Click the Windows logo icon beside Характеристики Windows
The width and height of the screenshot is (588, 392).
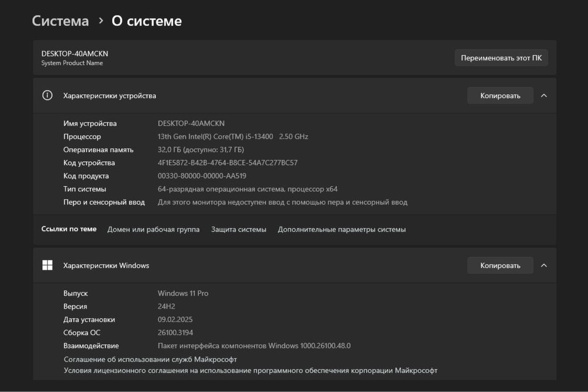tap(47, 265)
